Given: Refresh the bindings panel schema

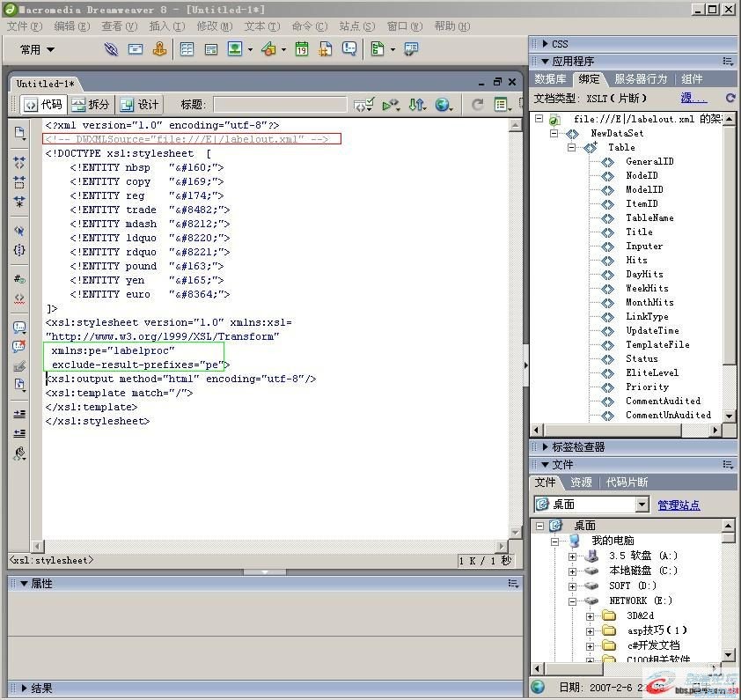Looking at the screenshot, I should [x=730, y=98].
